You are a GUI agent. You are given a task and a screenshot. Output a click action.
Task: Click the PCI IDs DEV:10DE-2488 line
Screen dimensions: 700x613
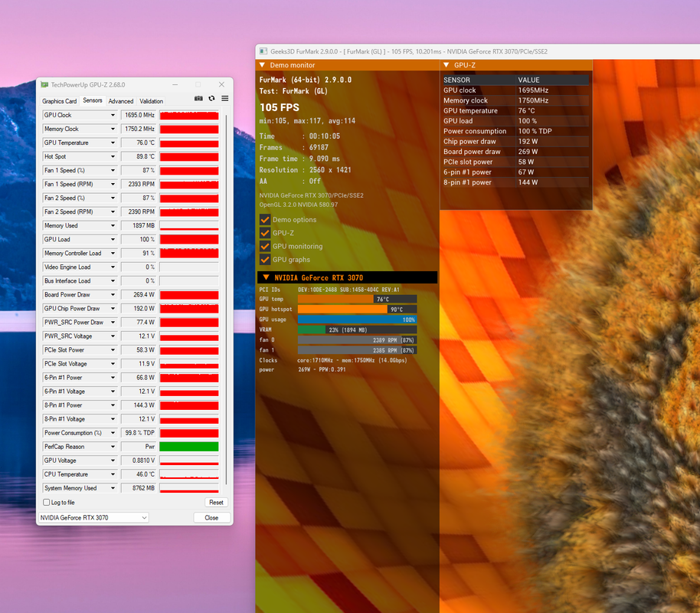[x=329, y=290]
